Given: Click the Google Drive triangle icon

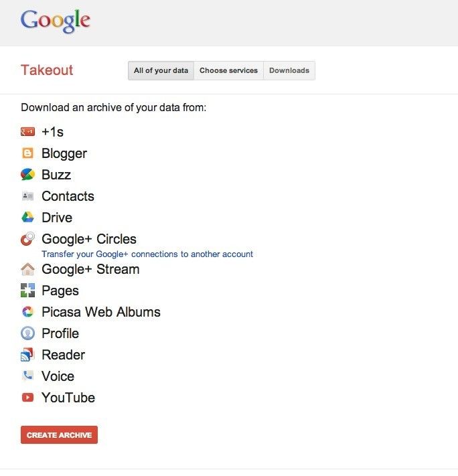Looking at the screenshot, I should click(x=27, y=218).
